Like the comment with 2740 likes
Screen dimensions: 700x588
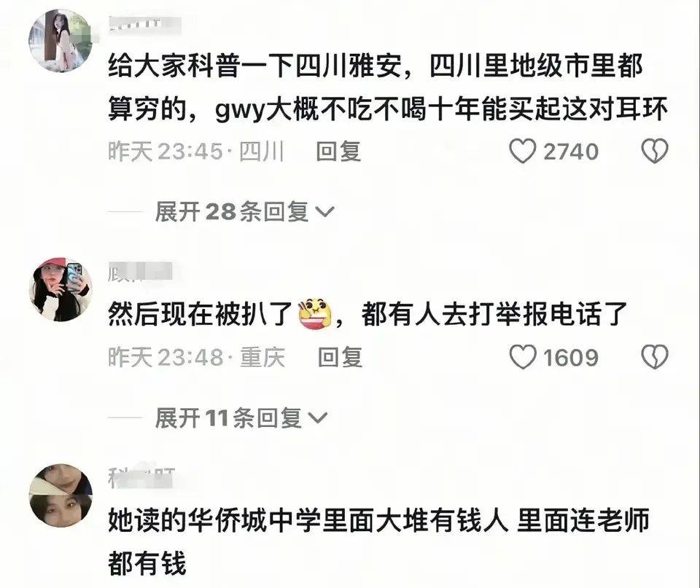click(522, 151)
